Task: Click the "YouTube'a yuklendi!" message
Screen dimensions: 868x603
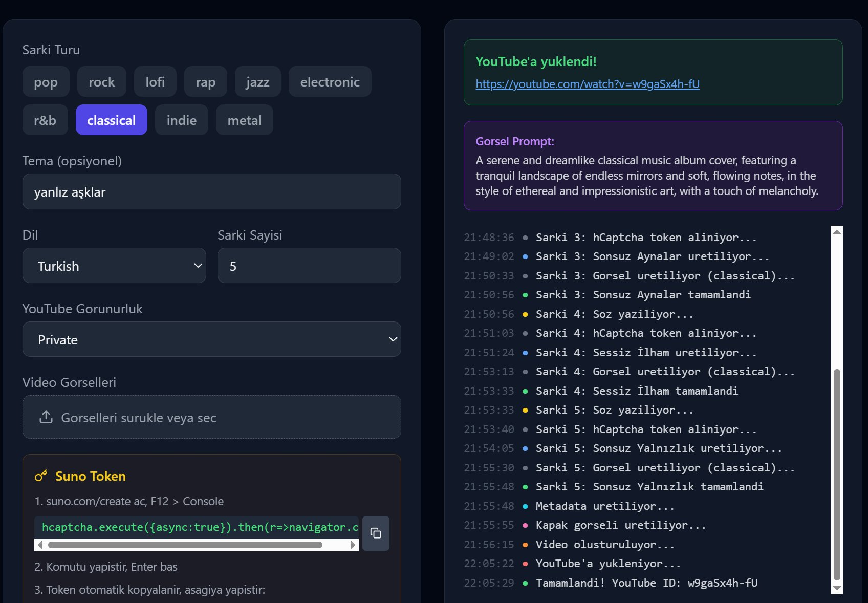Action: 536,61
